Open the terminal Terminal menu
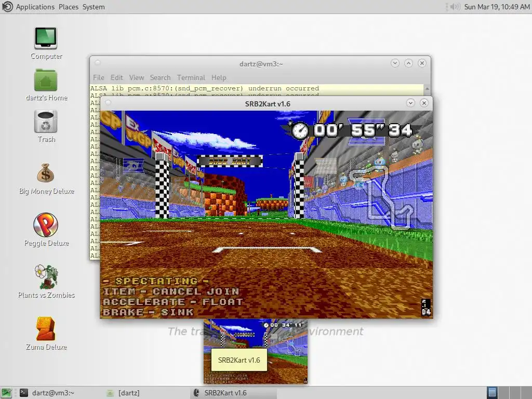 [x=191, y=78]
